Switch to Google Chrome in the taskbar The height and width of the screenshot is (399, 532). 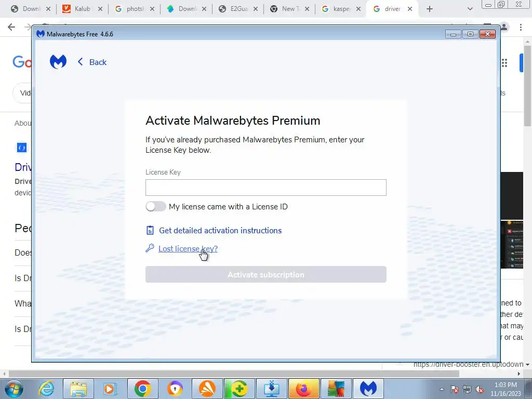click(142, 389)
